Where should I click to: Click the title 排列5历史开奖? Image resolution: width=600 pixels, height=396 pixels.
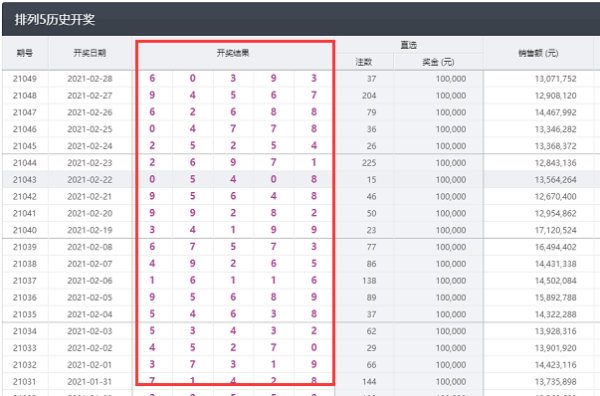coord(55,20)
